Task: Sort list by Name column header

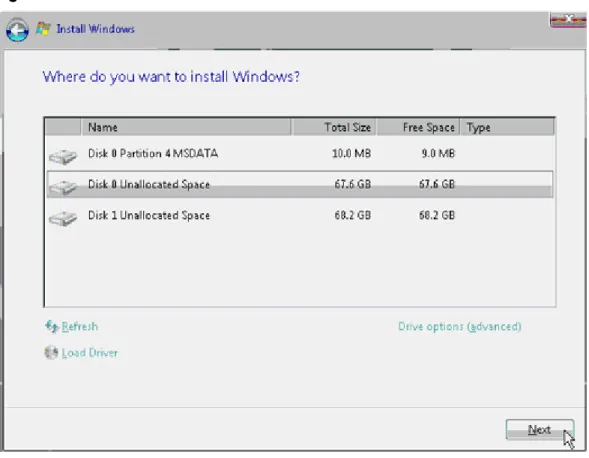Action: 186,127
